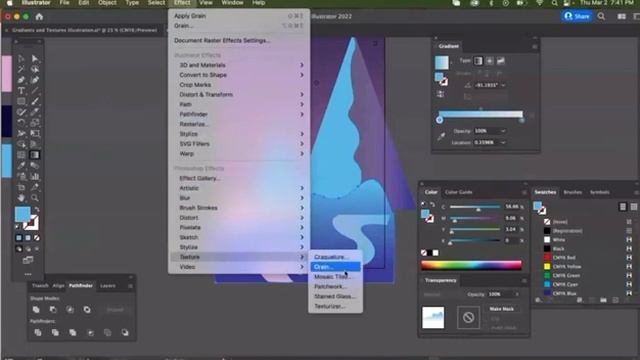Click Unite in Pathfinder shape modes

(36, 310)
